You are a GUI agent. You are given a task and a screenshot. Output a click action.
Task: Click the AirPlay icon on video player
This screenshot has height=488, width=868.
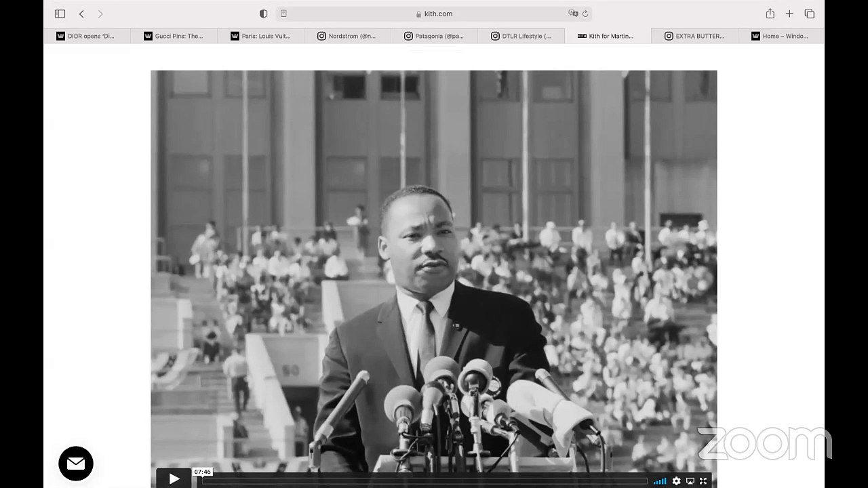(x=690, y=481)
